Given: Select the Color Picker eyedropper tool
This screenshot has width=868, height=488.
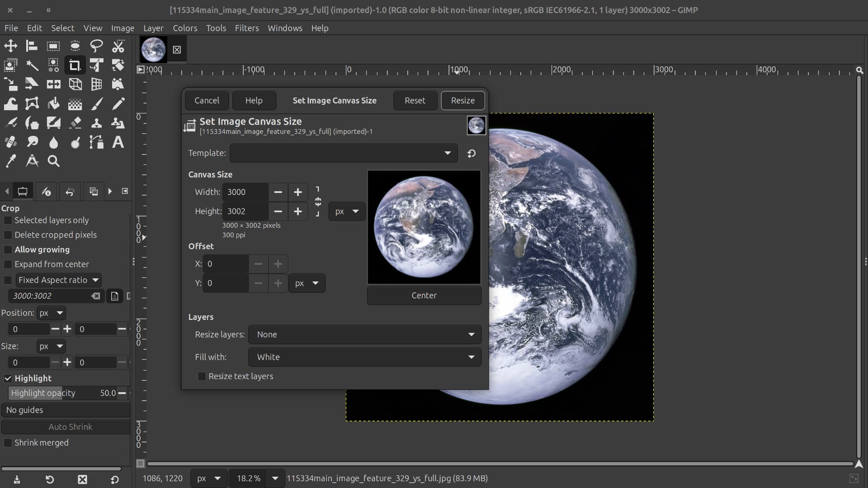Looking at the screenshot, I should [10, 161].
